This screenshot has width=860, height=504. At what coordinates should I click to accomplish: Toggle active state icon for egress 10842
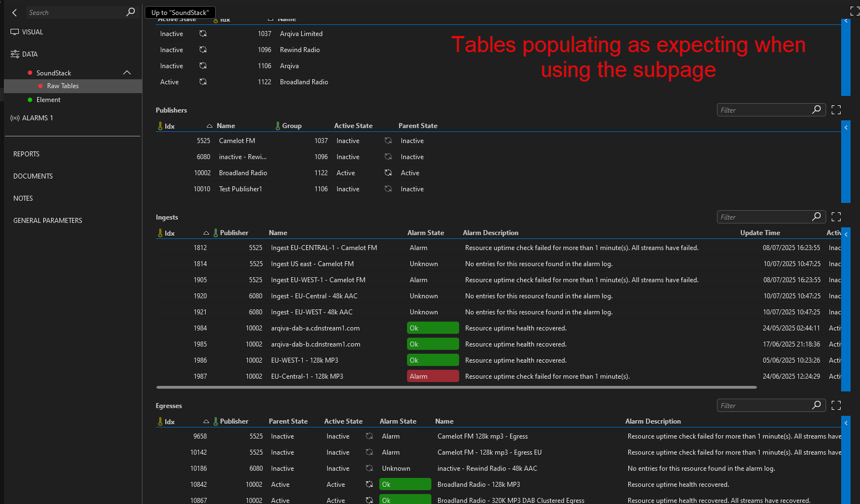(369, 485)
